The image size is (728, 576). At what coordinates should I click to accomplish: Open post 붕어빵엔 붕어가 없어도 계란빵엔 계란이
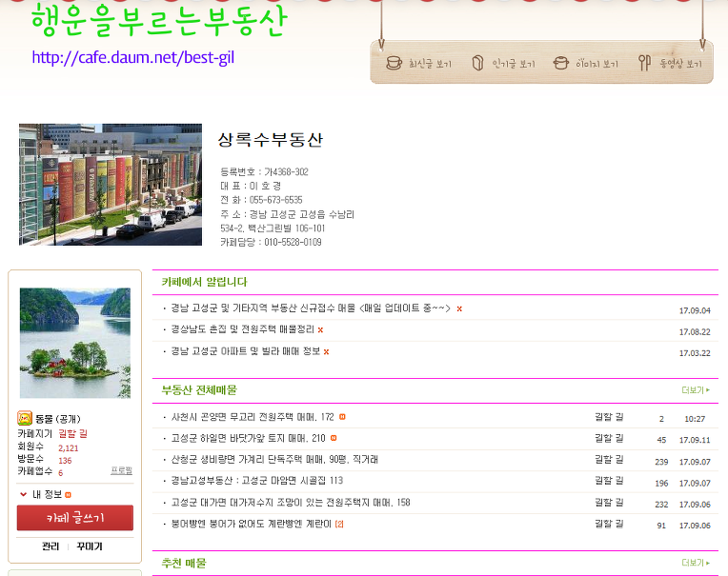click(x=252, y=524)
